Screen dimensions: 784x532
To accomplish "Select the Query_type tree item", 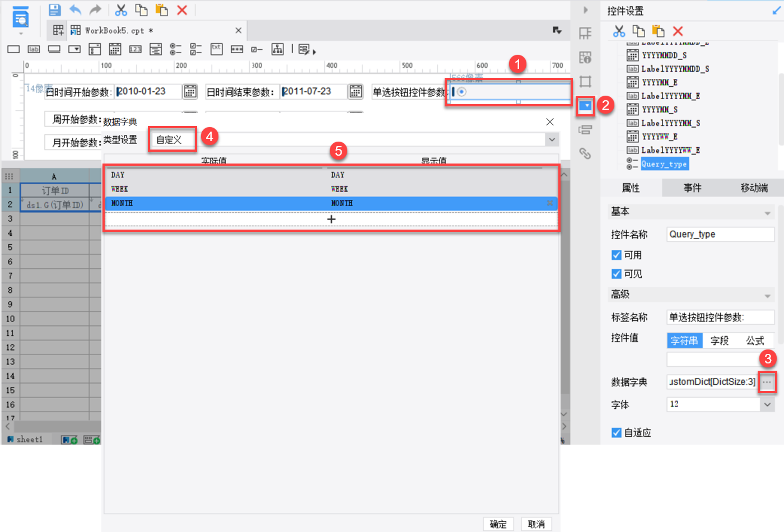I will (664, 164).
